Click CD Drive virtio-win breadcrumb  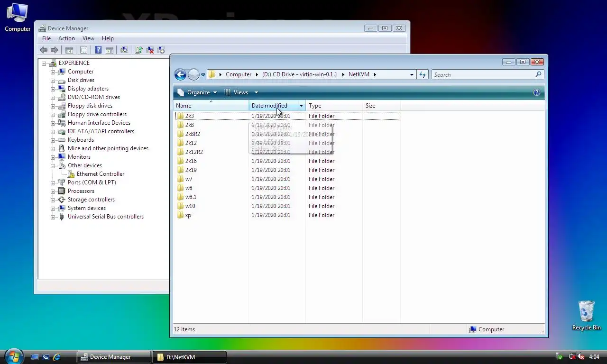[300, 74]
